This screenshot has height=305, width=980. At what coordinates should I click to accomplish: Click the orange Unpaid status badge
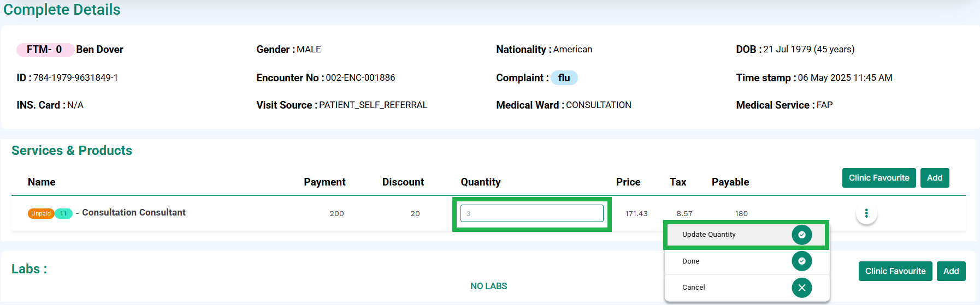click(x=40, y=213)
